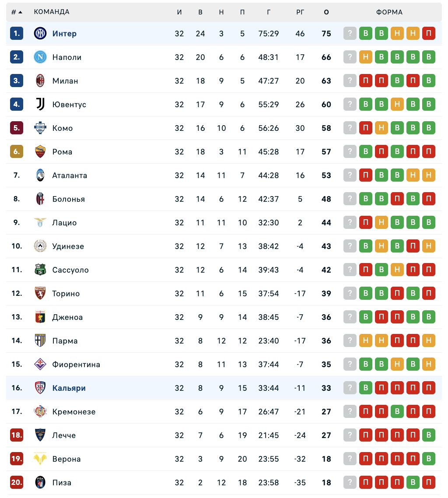This screenshot has height=498, width=448.
Task: Click the Inter club logo
Action: coord(40,33)
